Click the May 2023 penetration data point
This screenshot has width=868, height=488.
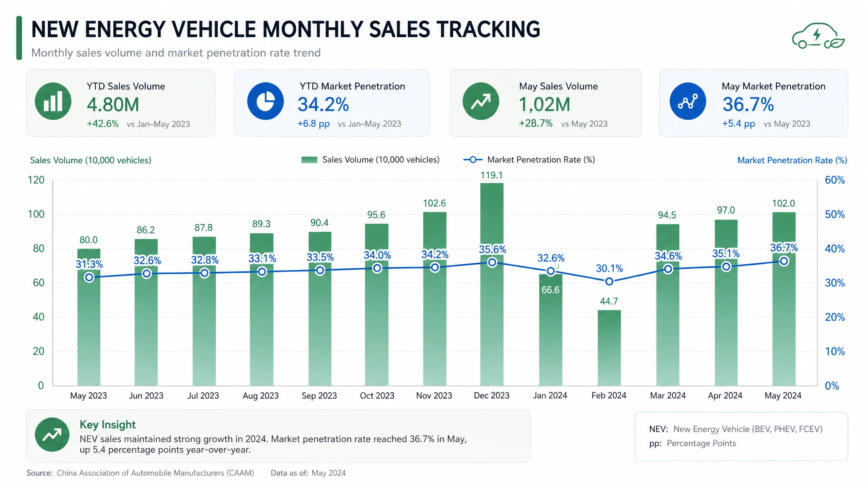tap(89, 277)
